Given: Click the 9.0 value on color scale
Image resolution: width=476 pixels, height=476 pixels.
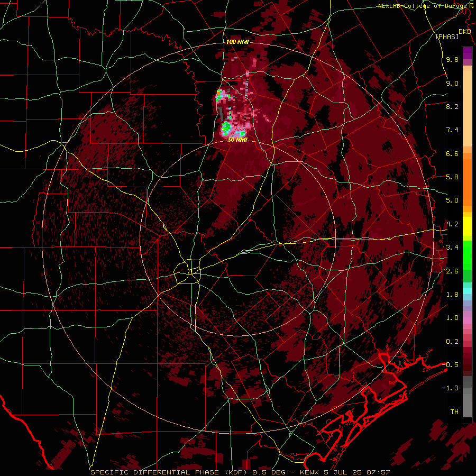Looking at the screenshot, I should pos(452,83).
